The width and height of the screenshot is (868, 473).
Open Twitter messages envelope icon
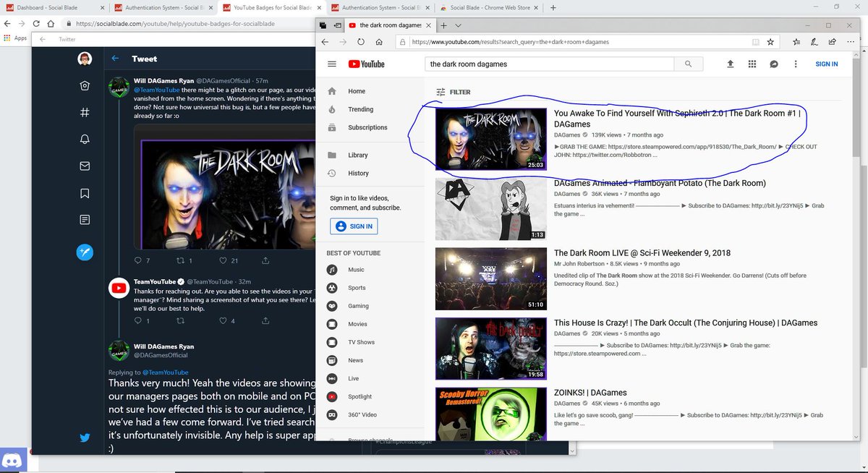[x=85, y=166]
